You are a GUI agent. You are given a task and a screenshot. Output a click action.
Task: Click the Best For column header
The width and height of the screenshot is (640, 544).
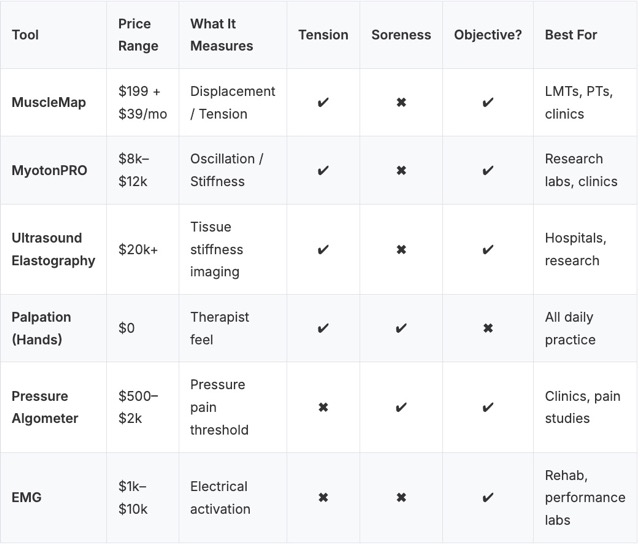tap(571, 35)
